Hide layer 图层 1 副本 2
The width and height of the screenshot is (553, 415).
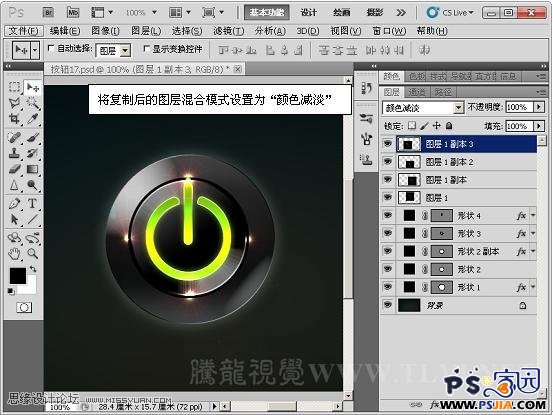point(388,161)
